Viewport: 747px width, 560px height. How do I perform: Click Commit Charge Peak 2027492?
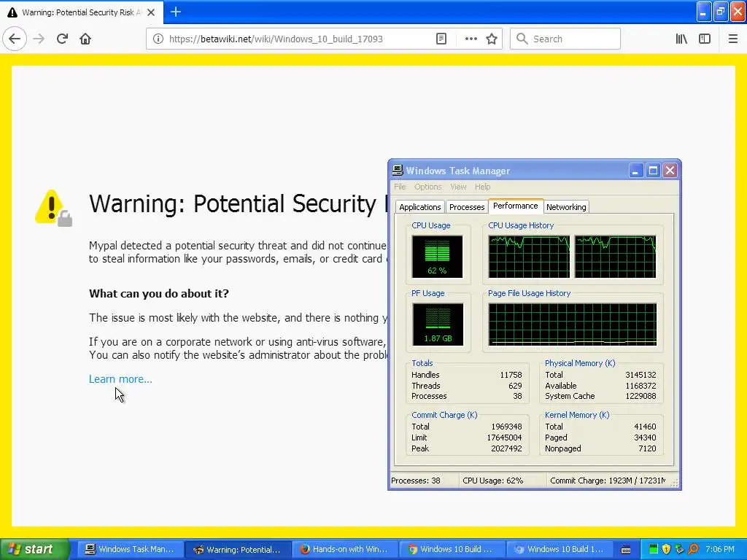point(506,448)
